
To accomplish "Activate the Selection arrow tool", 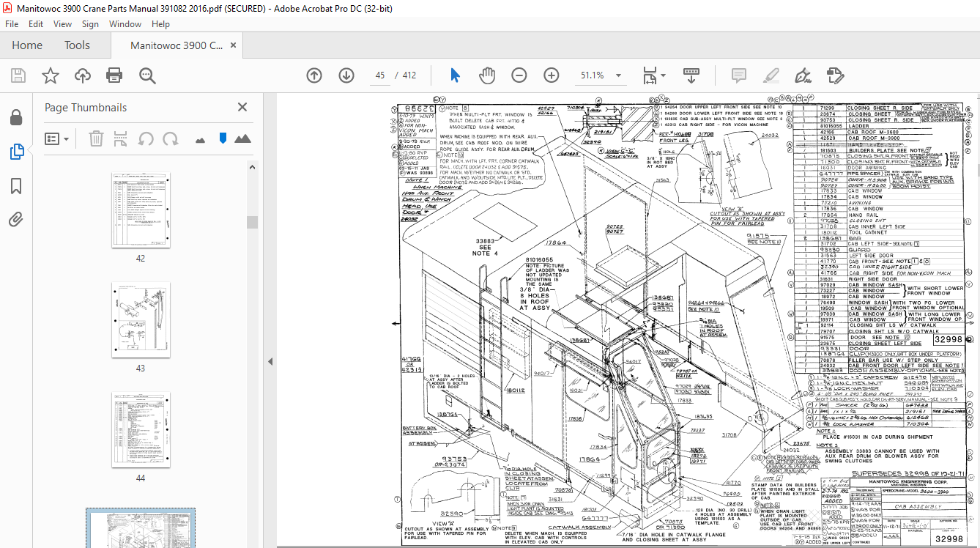I will coord(455,75).
